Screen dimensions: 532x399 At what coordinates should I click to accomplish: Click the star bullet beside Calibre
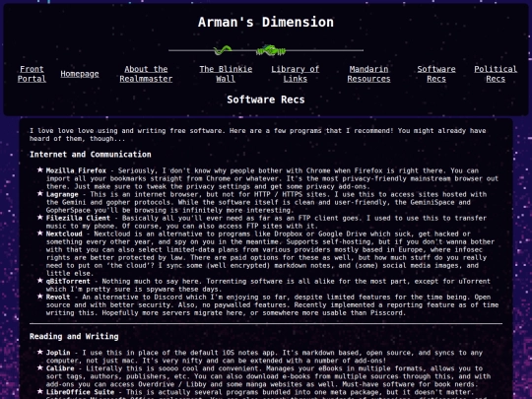pos(40,368)
